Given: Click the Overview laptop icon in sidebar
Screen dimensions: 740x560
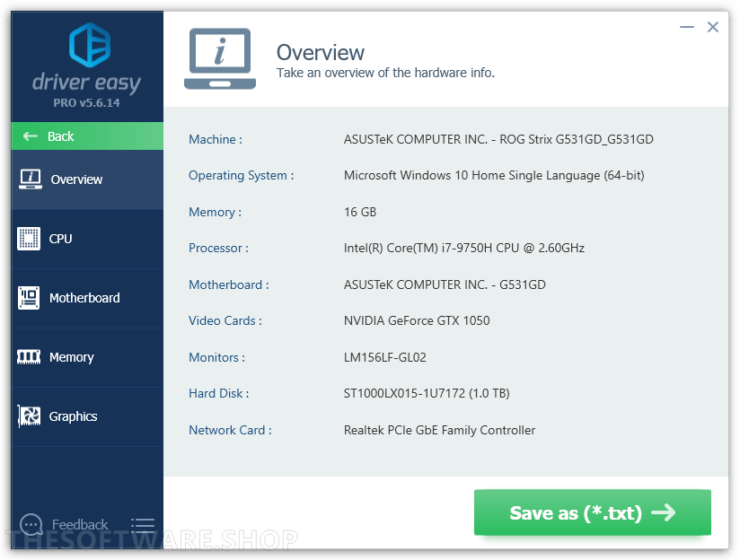Looking at the screenshot, I should [x=31, y=179].
